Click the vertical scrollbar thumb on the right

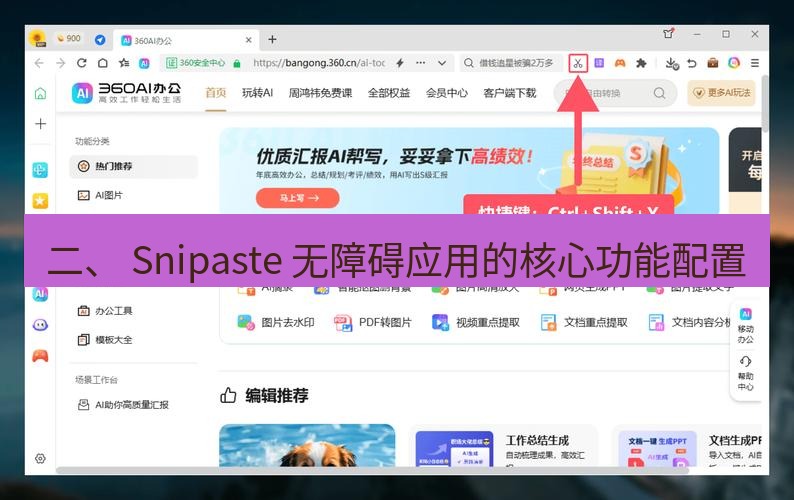click(765, 103)
